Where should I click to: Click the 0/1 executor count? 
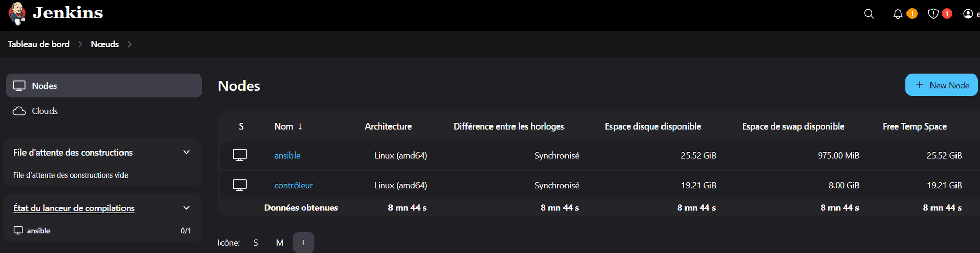tap(186, 231)
